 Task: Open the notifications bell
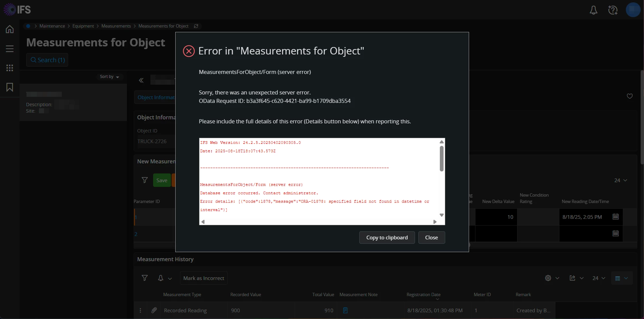coord(593,10)
